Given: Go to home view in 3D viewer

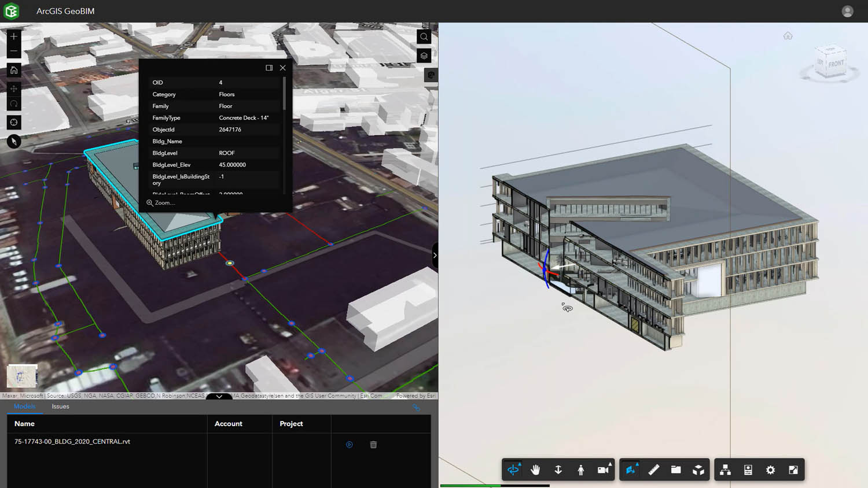Looking at the screenshot, I should (788, 36).
